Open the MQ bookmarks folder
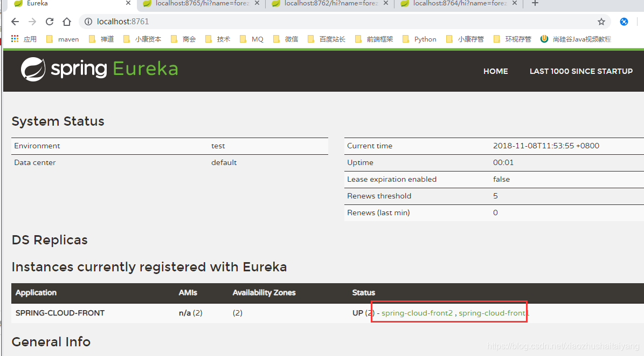 (x=251, y=39)
